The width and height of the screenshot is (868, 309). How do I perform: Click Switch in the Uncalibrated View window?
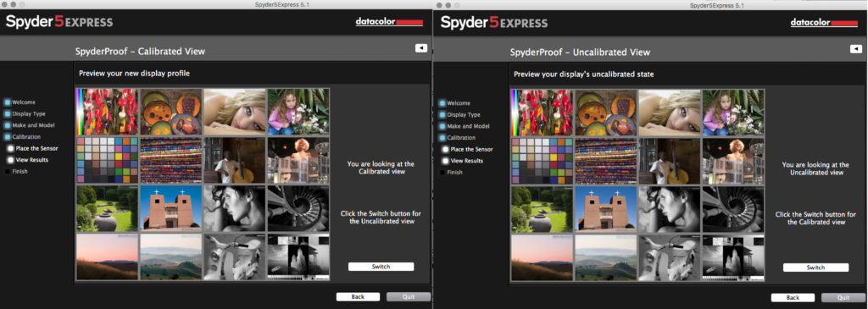coord(815,268)
